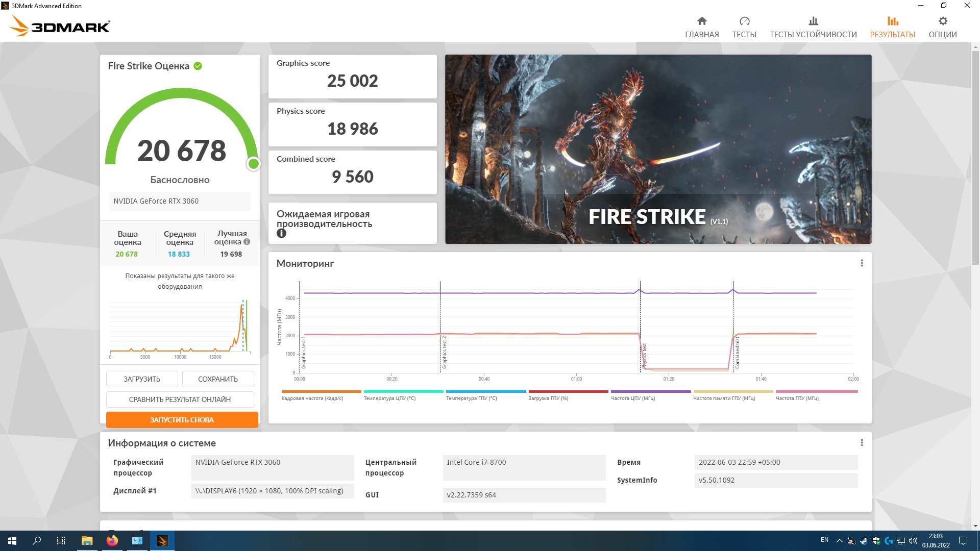The image size is (980, 551).
Task: Click the EN language indicator in taskbar
Action: point(824,540)
